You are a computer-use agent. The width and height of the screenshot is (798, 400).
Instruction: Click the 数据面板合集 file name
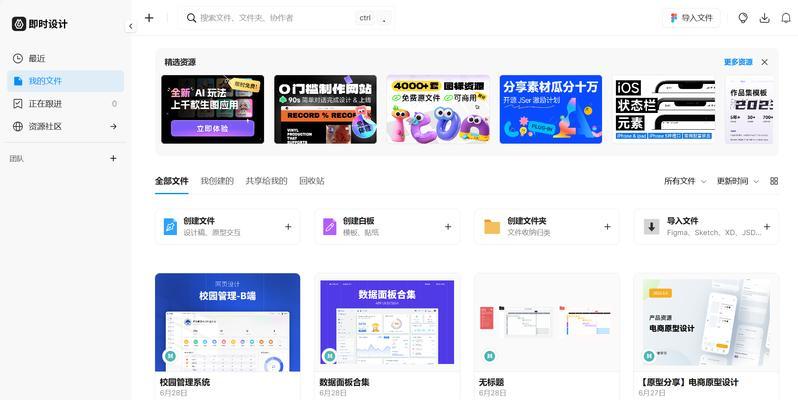tap(345, 382)
